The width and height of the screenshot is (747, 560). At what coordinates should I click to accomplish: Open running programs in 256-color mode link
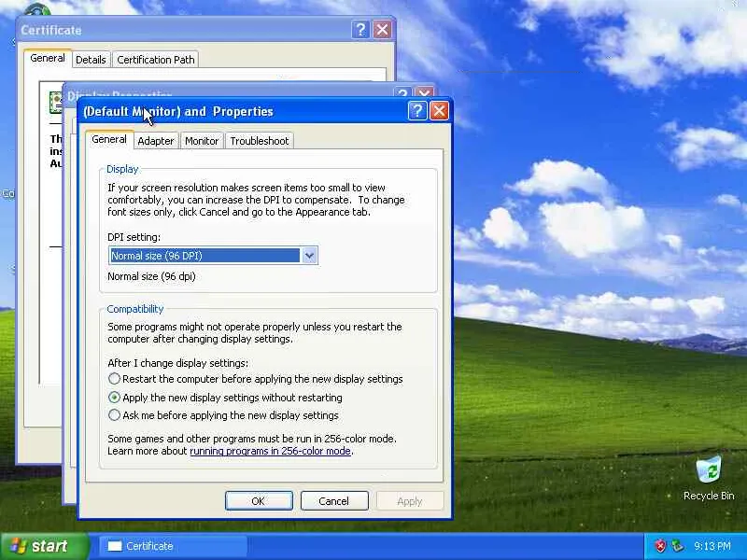(x=270, y=451)
